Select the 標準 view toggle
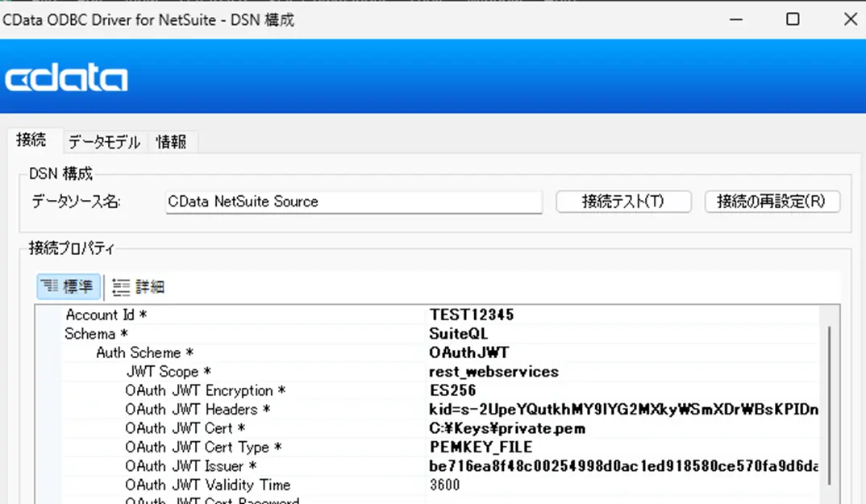Screen dimensions: 866x504 (x=69, y=286)
